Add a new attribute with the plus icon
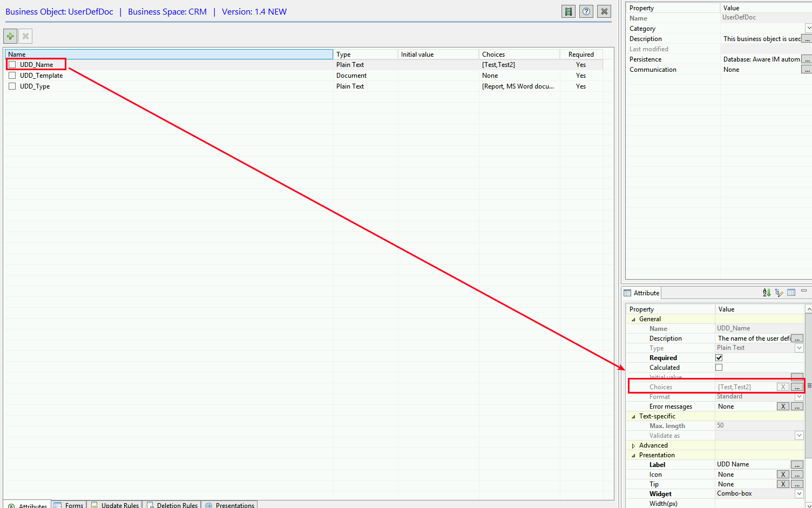Viewport: 812px width, 508px height. (10, 36)
